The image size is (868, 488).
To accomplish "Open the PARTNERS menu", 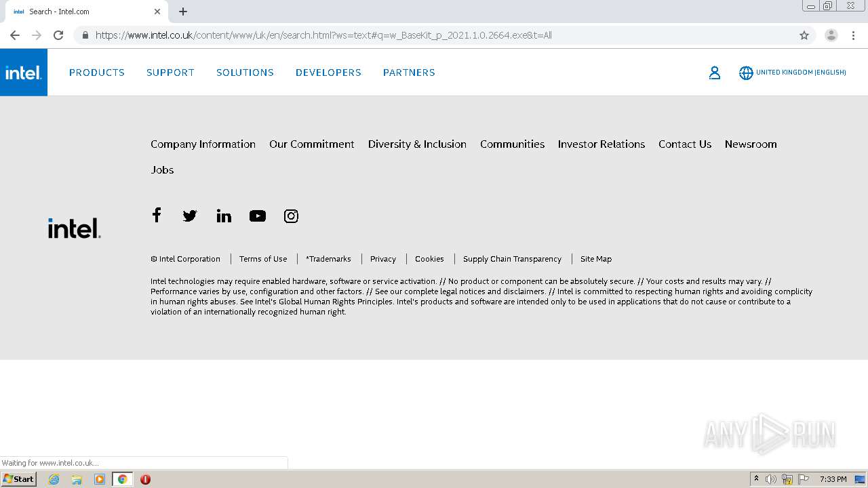I will [x=409, y=73].
